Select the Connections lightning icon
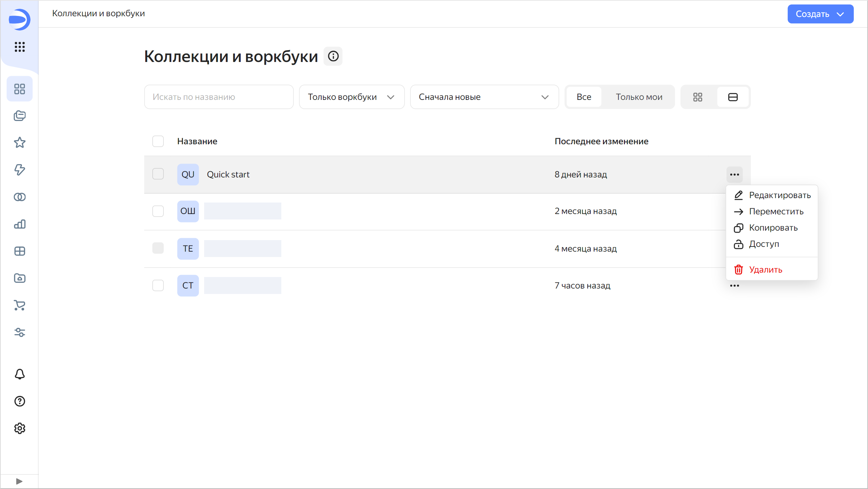Screen dimensions: 868x489 pos(19,170)
